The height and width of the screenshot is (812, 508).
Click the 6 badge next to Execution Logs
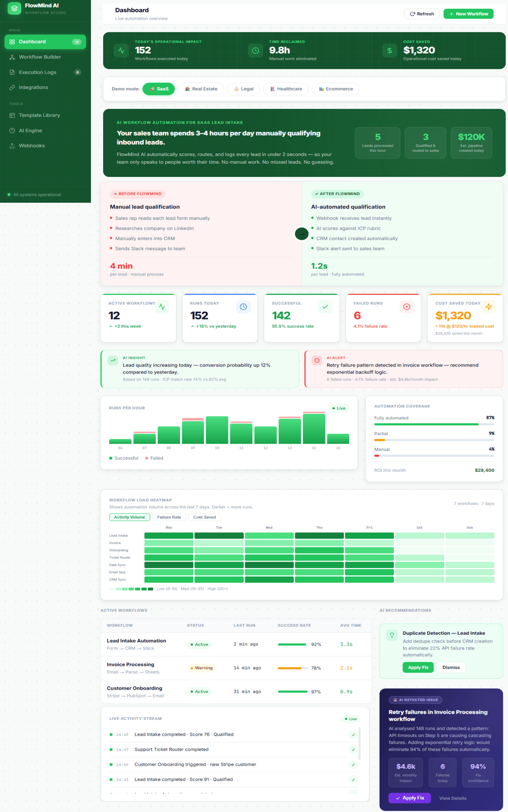pos(78,72)
